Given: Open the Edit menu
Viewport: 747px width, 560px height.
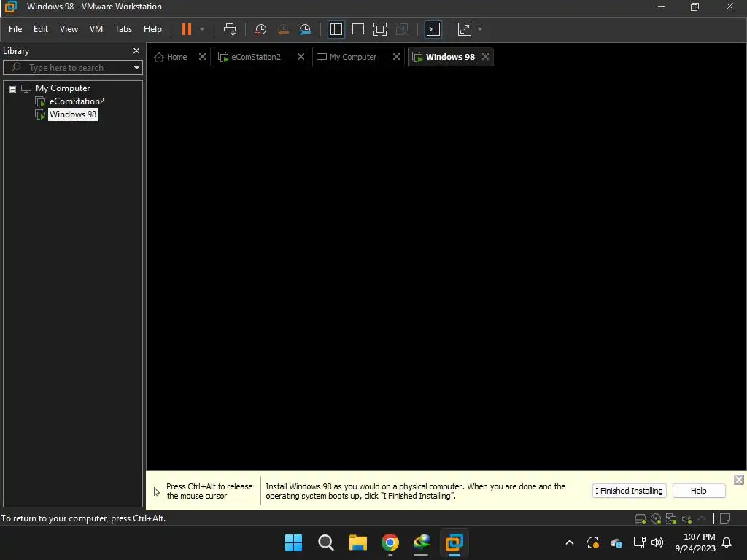Looking at the screenshot, I should (x=41, y=29).
